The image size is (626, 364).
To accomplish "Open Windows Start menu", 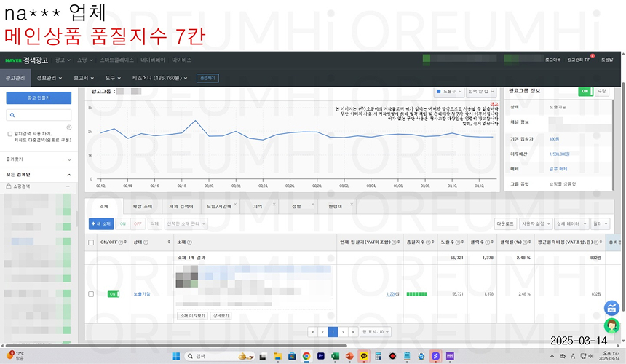I will (175, 357).
